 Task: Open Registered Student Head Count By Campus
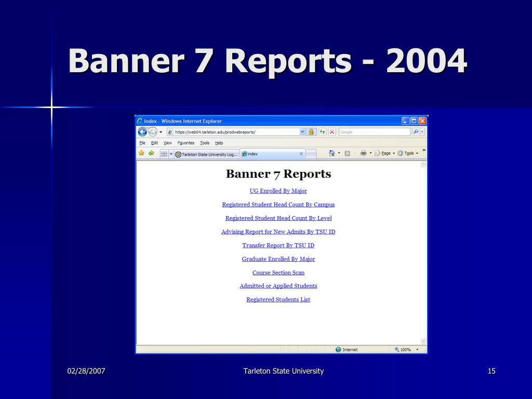pos(278,204)
